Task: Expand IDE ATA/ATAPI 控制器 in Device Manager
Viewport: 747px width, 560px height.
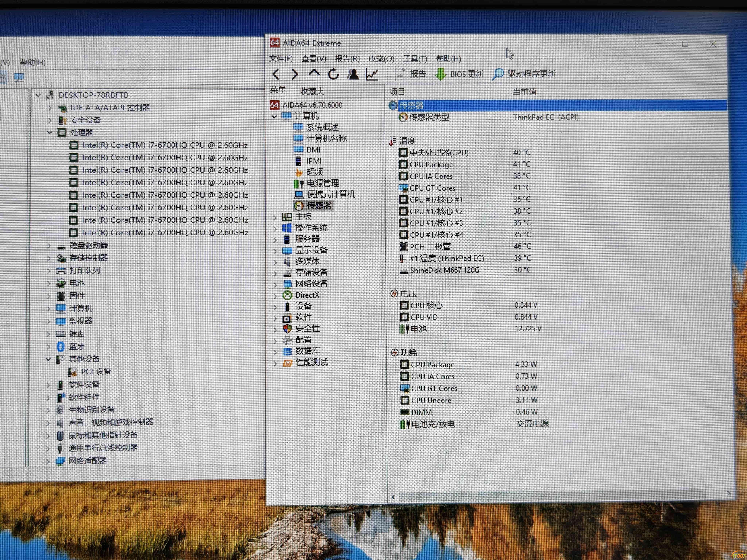Action: (x=50, y=108)
